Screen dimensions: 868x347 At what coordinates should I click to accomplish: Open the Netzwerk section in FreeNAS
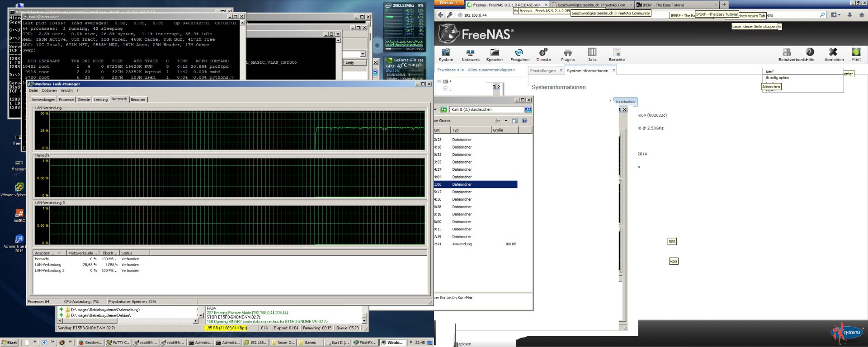(x=471, y=55)
